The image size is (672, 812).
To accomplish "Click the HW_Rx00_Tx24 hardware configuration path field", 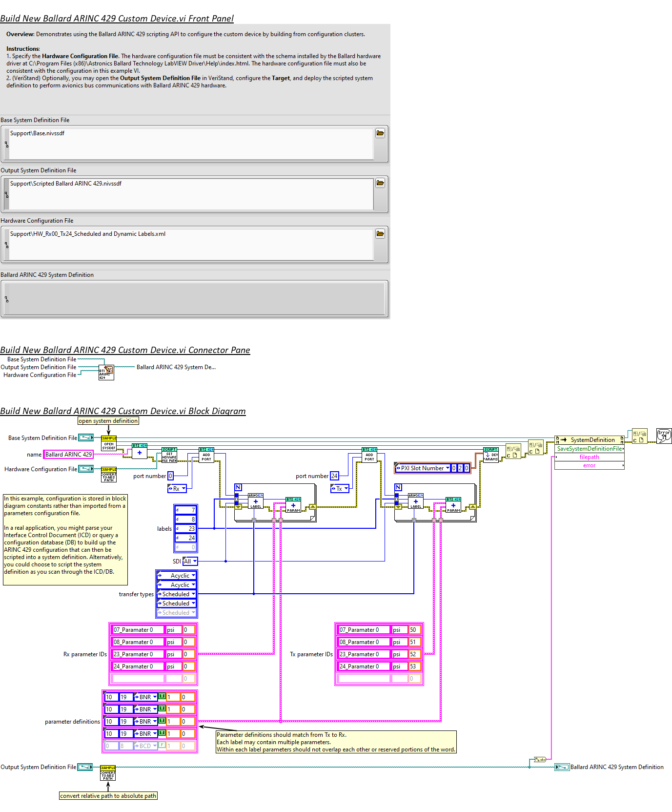I will tap(191, 245).
